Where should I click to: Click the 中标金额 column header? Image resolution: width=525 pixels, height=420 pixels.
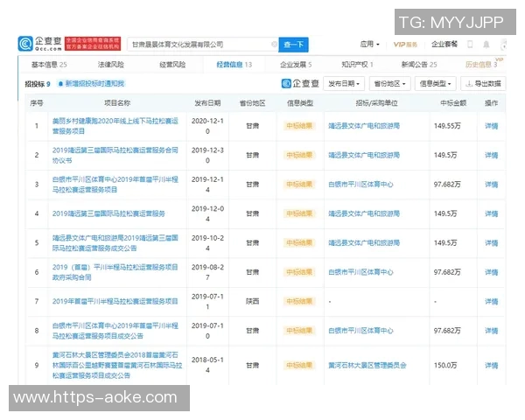[x=453, y=103]
